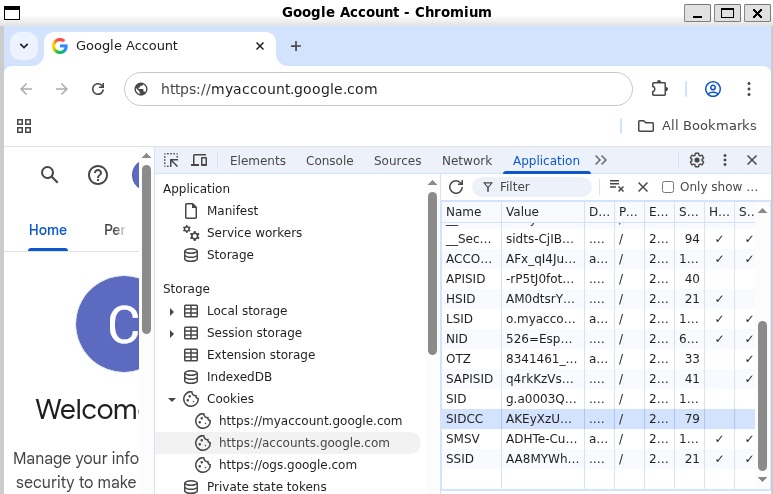Refresh the cookies table
The height and width of the screenshot is (494, 773).
pos(456,187)
